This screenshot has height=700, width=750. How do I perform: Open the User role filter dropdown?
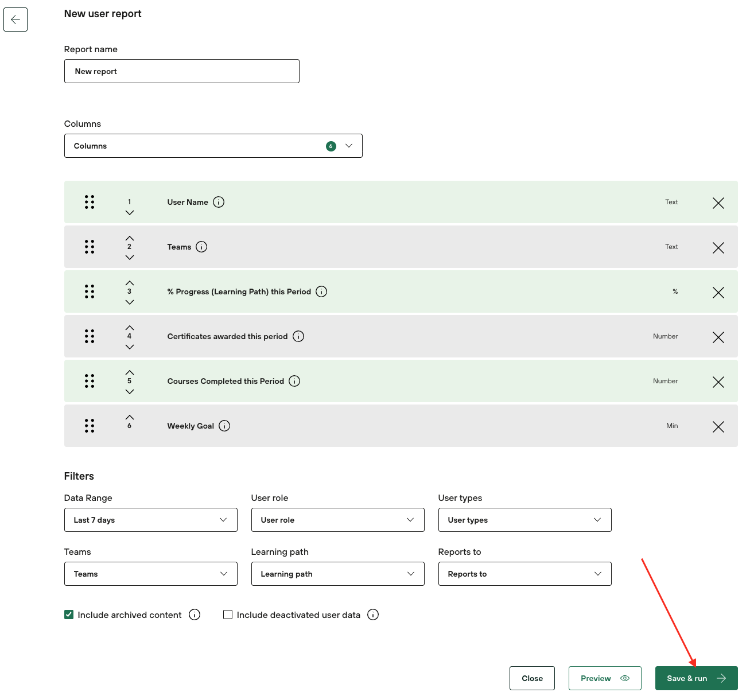(x=337, y=520)
